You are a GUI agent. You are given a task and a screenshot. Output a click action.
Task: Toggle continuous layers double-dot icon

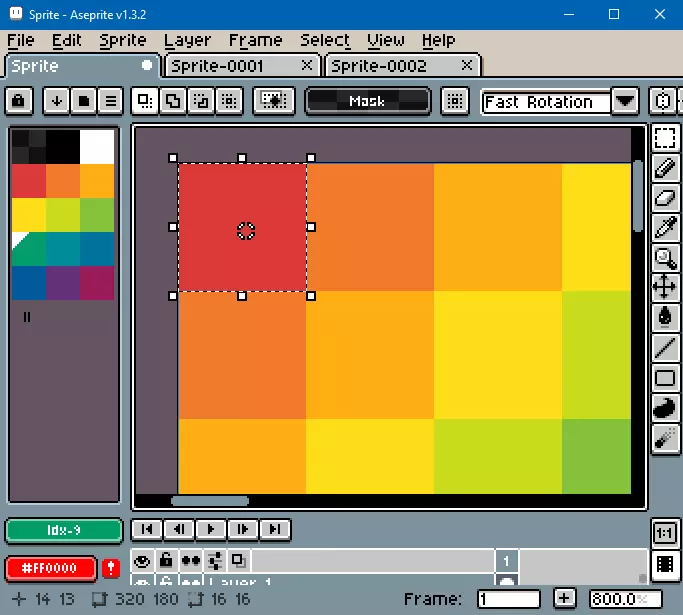pyautogui.click(x=190, y=561)
